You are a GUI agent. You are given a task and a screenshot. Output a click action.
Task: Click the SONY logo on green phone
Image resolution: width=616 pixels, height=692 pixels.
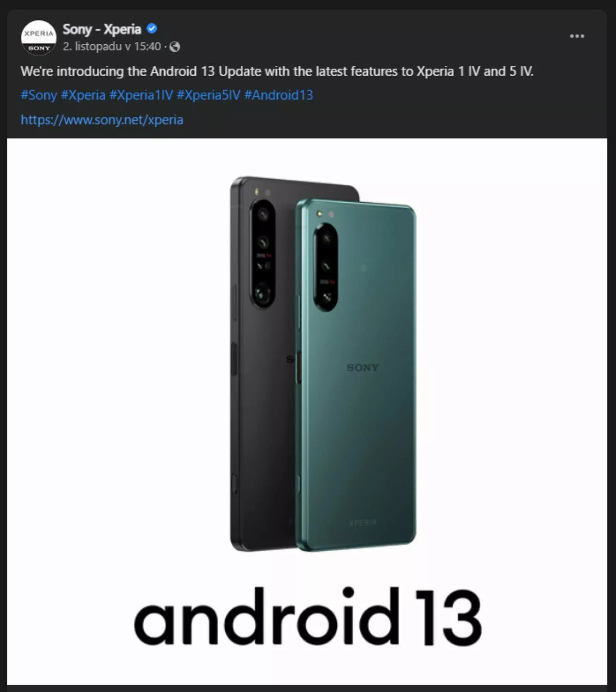363,368
